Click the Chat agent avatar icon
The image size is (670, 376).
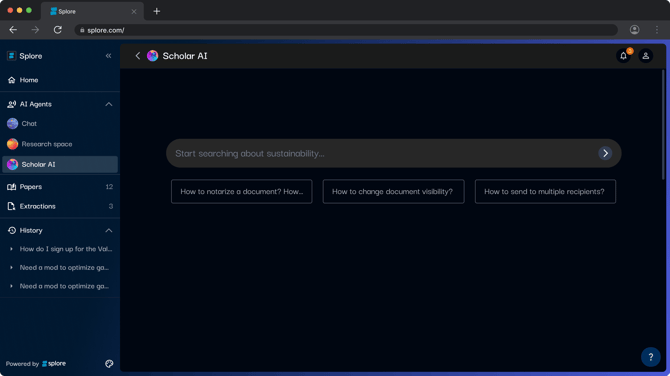[12, 123]
